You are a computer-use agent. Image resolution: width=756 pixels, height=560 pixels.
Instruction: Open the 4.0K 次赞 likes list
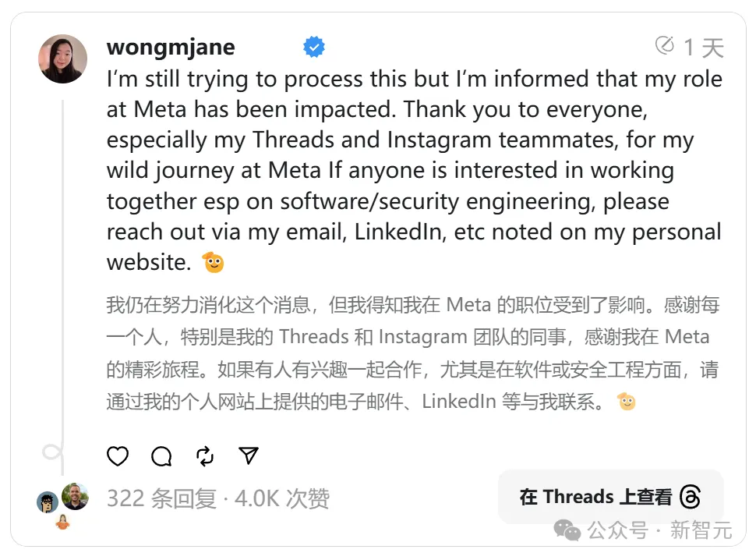click(282, 498)
